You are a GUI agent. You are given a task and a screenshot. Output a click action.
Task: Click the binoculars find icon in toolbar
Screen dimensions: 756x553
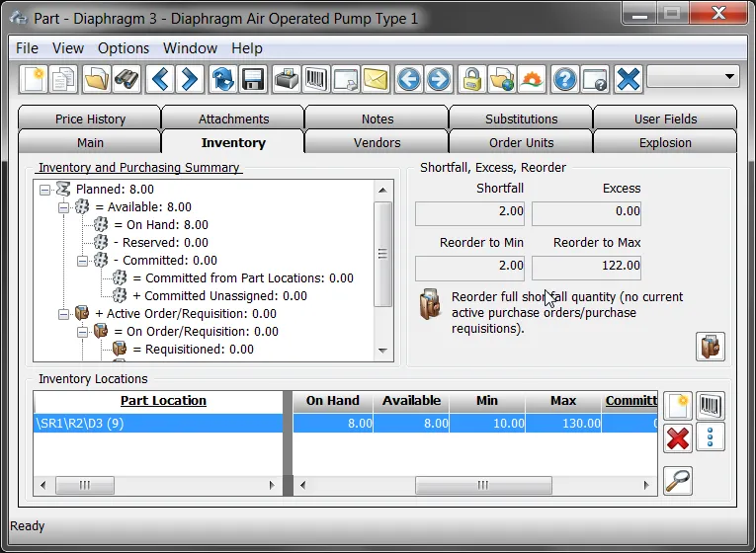click(126, 79)
